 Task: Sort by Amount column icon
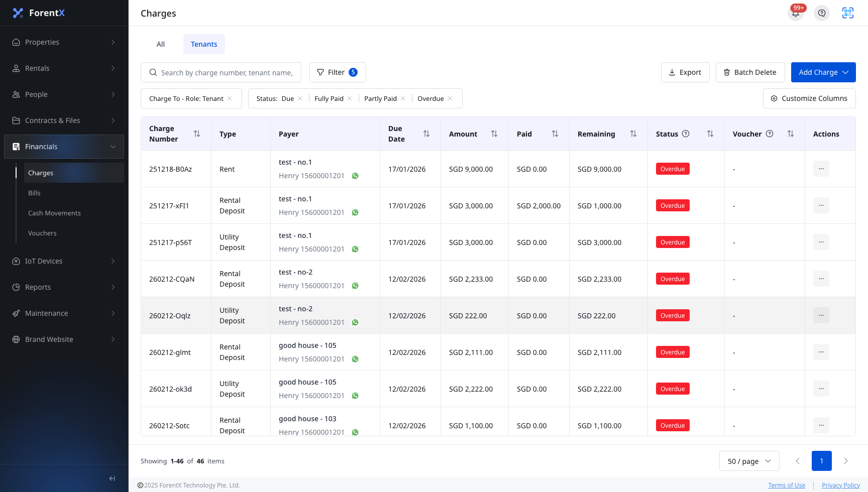(494, 134)
